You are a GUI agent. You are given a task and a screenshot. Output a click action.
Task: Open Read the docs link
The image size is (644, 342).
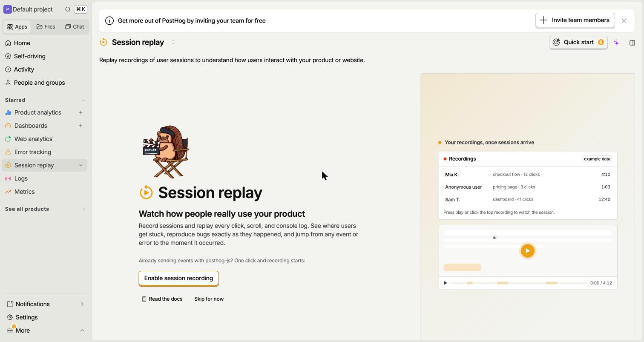tap(162, 299)
